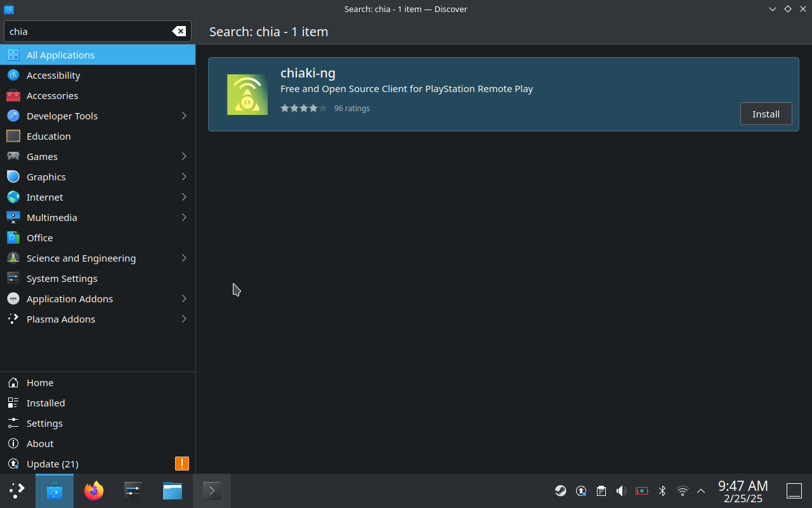Click the chiaki-ng app icon
The width and height of the screenshot is (812, 508).
click(x=247, y=95)
